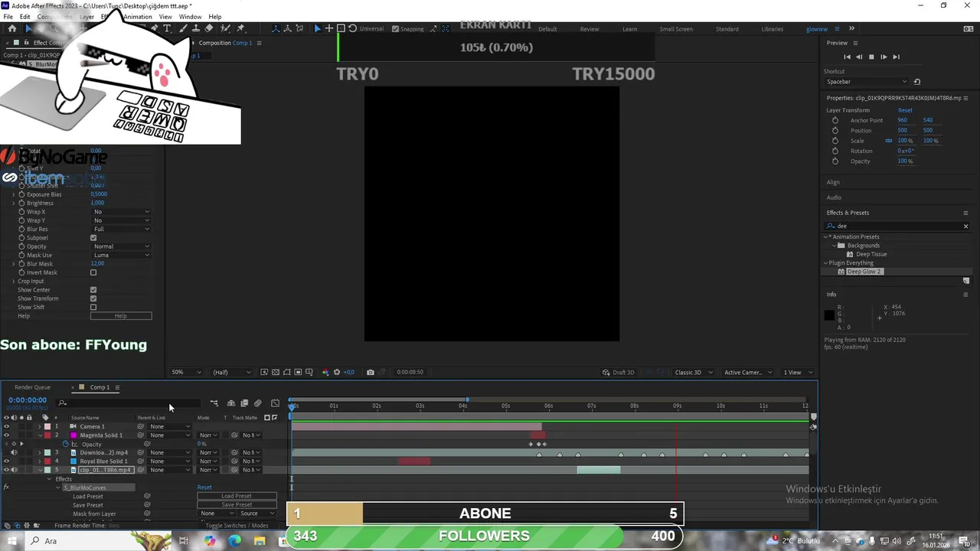Open the Animation menu

point(138,17)
